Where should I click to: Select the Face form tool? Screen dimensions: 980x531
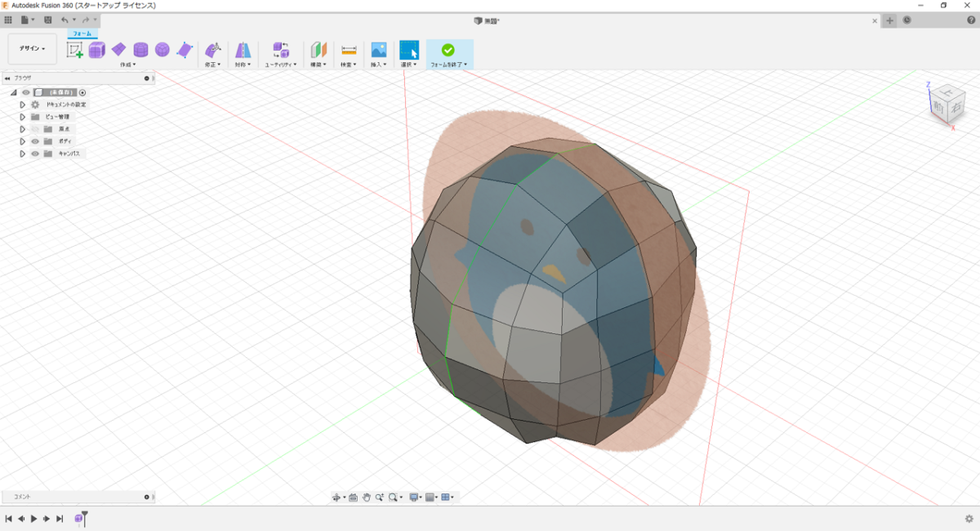point(185,50)
